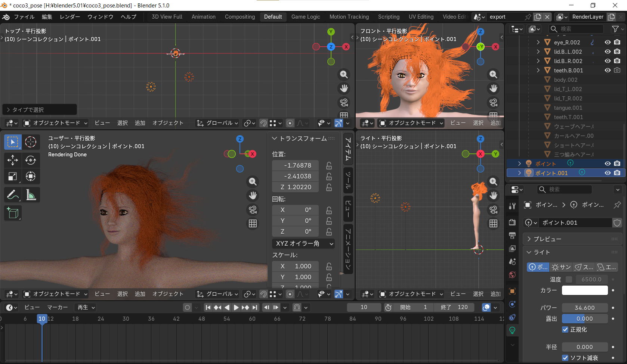Select the Annotate pencil tool

[x=12, y=195]
